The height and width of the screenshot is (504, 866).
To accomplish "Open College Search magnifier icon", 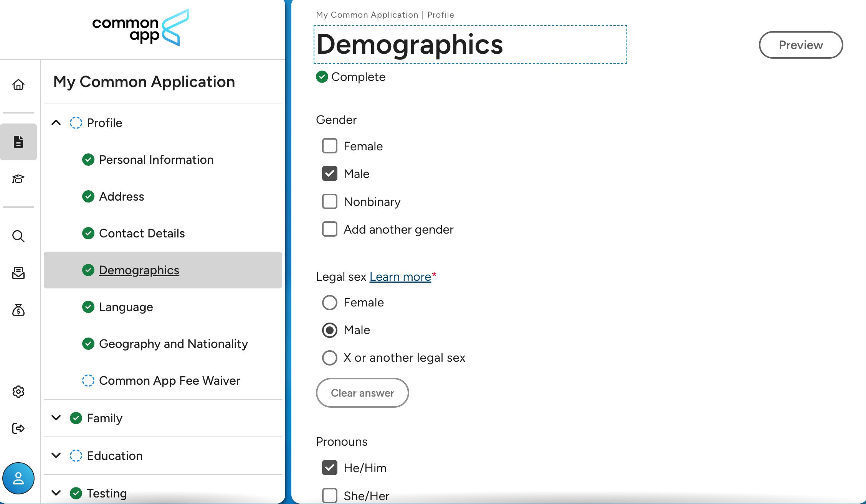I will coord(18,236).
